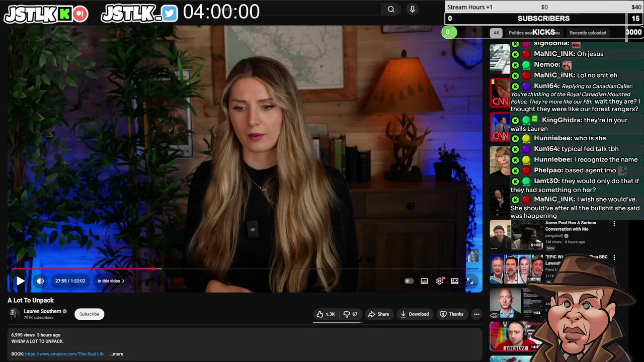Open more actions three-dot menu below video
The image size is (644, 362).
(476, 314)
